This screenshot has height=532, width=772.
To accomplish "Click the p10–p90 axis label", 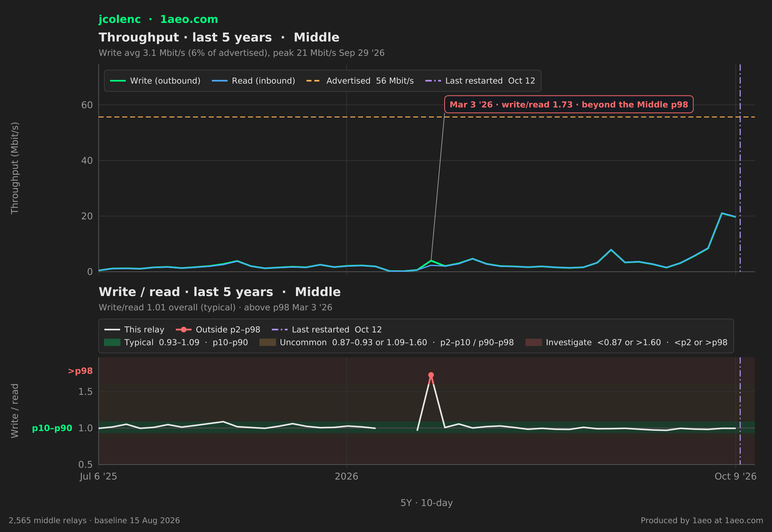I will pos(52,428).
